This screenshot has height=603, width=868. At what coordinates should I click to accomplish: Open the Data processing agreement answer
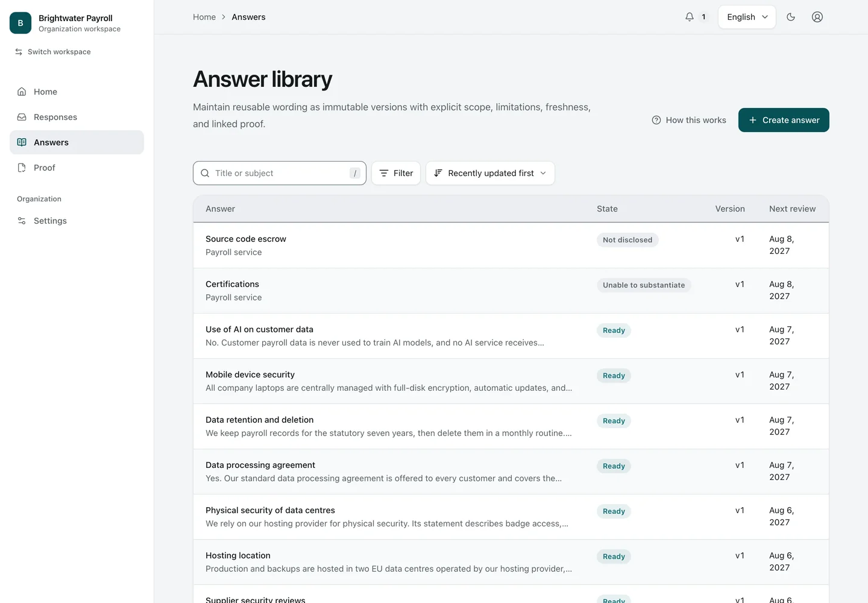click(x=511, y=472)
